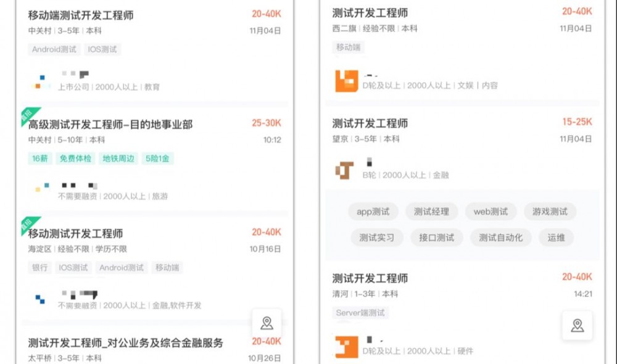This screenshot has height=364, width=617.
Task: Click the 接口测试 suggestion tag
Action: point(436,237)
